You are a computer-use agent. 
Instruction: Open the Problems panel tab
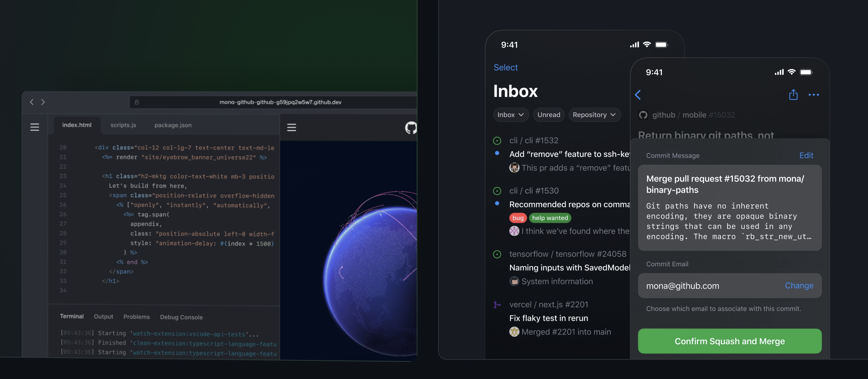[x=137, y=317]
